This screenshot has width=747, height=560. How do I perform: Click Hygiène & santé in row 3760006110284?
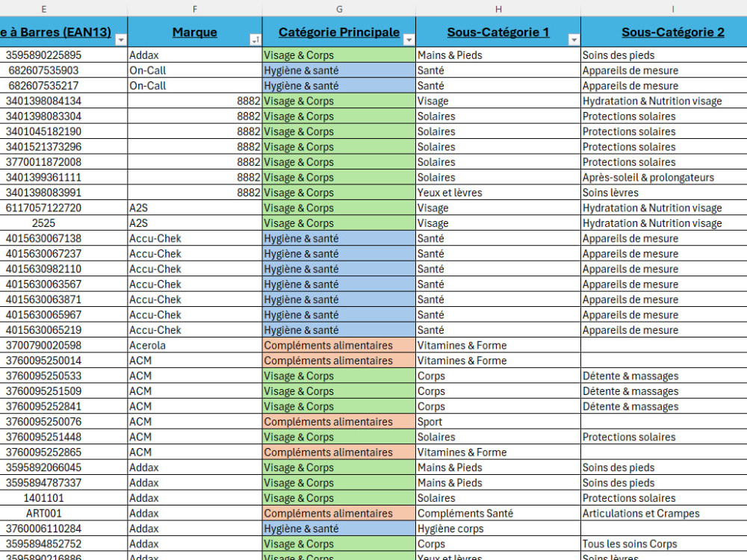339,529
